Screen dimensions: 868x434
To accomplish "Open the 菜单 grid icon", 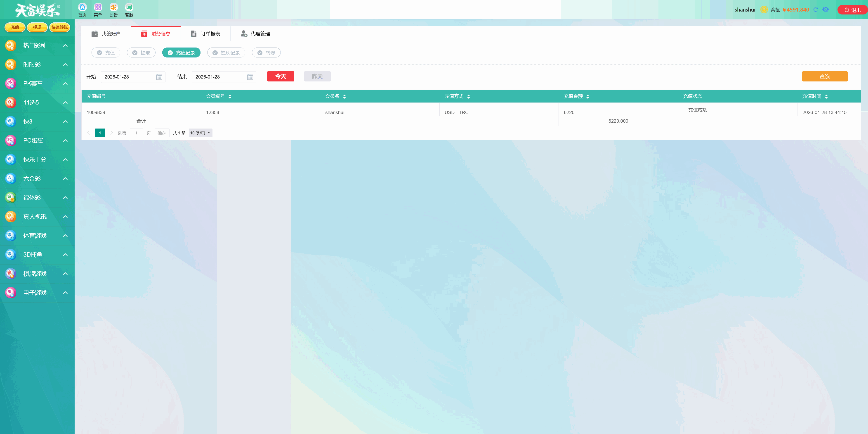I will [98, 7].
